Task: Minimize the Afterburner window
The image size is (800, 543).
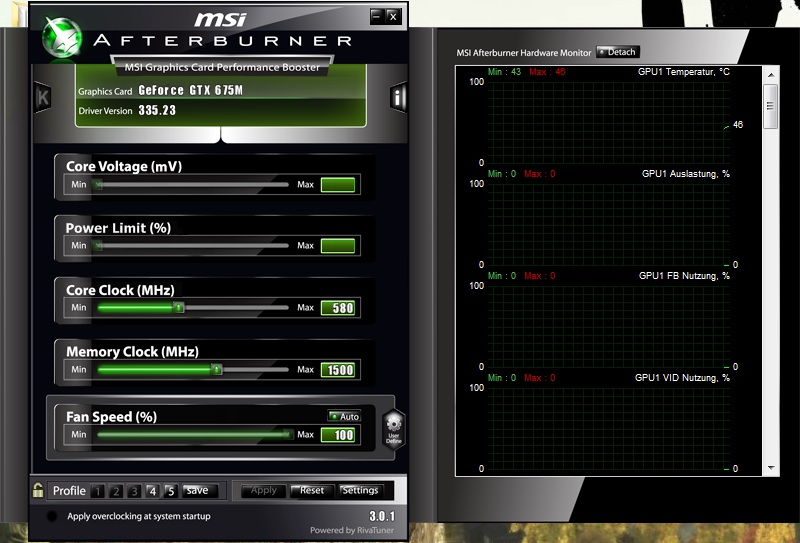Action: 377,16
